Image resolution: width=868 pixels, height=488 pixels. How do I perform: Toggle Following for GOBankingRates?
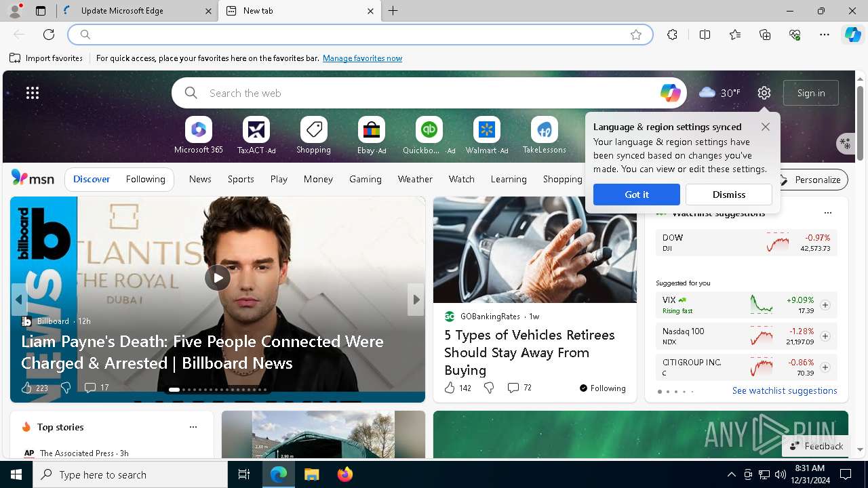[602, 388]
